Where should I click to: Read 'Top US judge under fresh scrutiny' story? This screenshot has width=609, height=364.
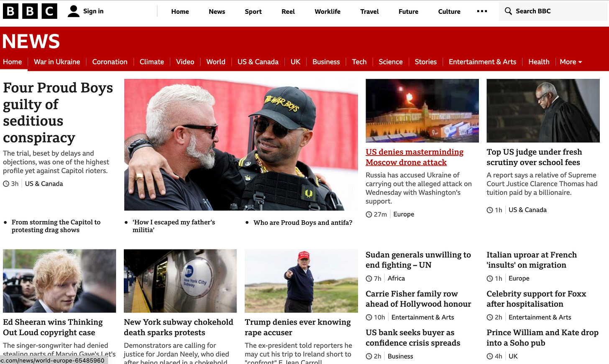tap(534, 157)
